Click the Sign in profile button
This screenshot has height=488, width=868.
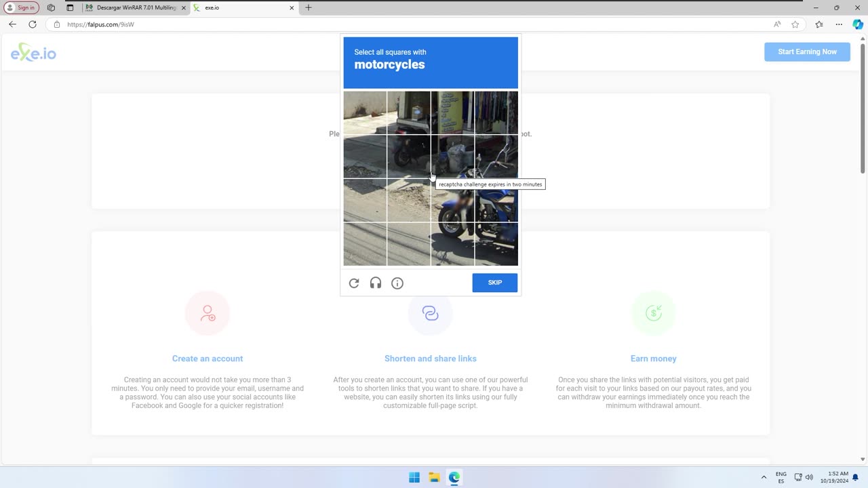21,7
